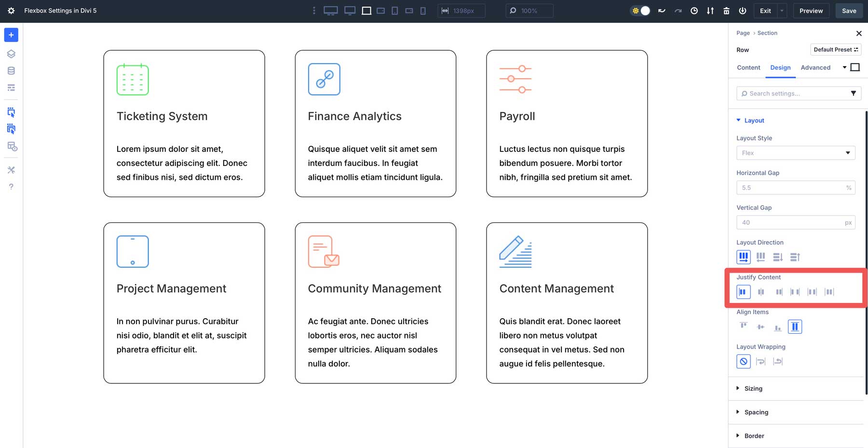Open the Layout Style Flex dropdown
This screenshot has height=448, width=868.
[795, 153]
